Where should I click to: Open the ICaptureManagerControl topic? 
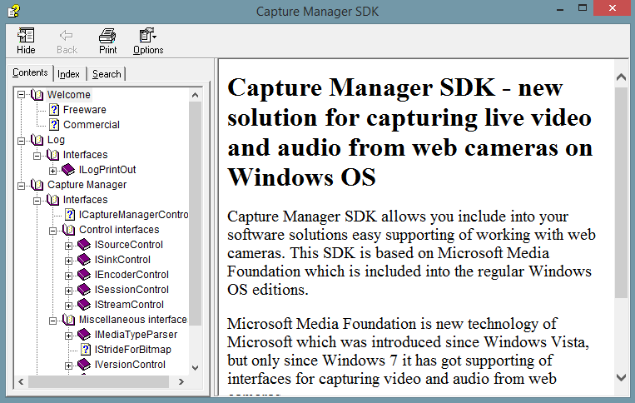click(x=134, y=215)
